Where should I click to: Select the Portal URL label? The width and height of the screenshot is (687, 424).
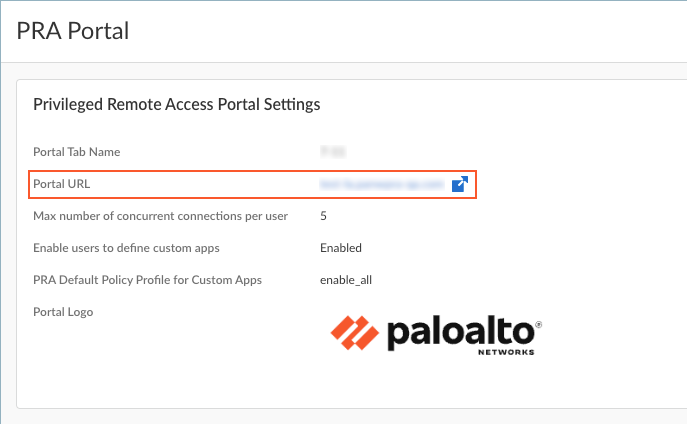[62, 184]
